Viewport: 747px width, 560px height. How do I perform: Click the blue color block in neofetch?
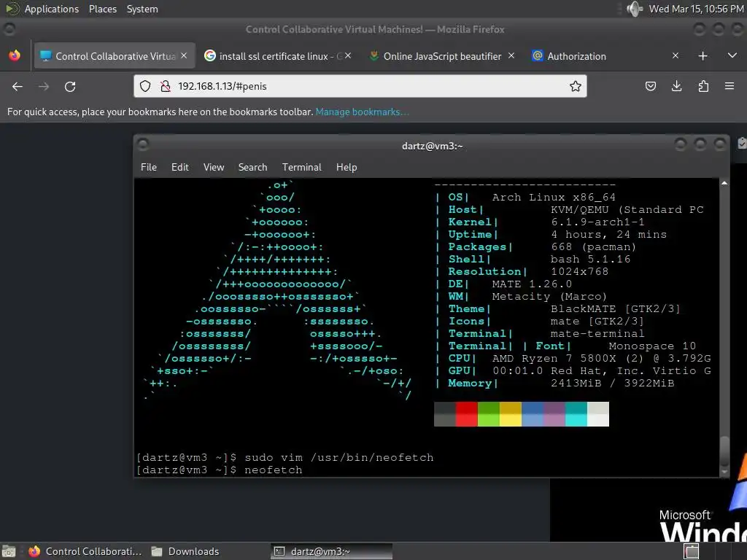coord(533,414)
